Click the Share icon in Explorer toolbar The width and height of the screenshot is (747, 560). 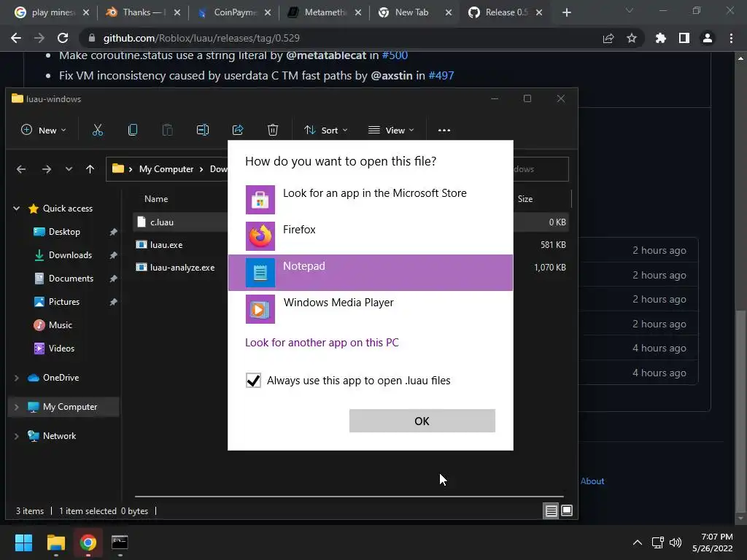[238, 130]
